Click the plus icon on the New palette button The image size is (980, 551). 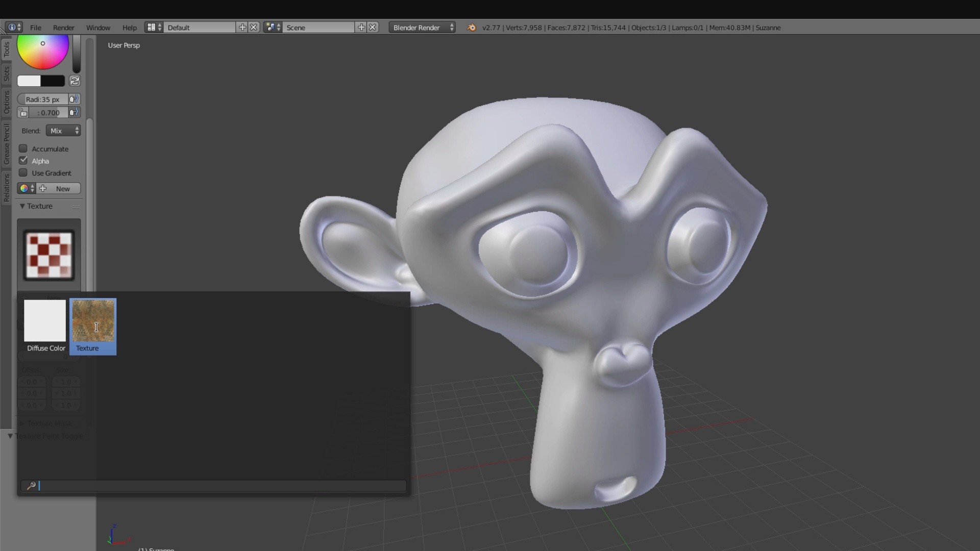coord(43,188)
